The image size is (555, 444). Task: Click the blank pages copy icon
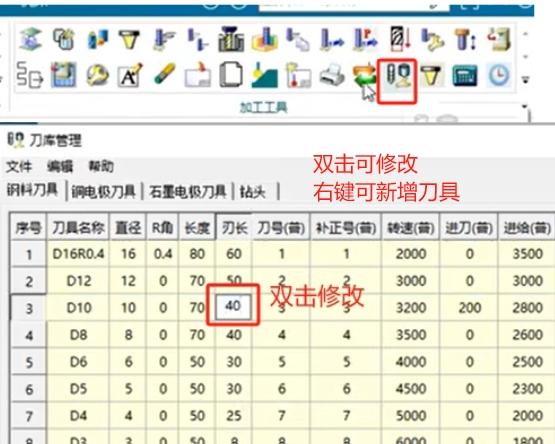[231, 74]
